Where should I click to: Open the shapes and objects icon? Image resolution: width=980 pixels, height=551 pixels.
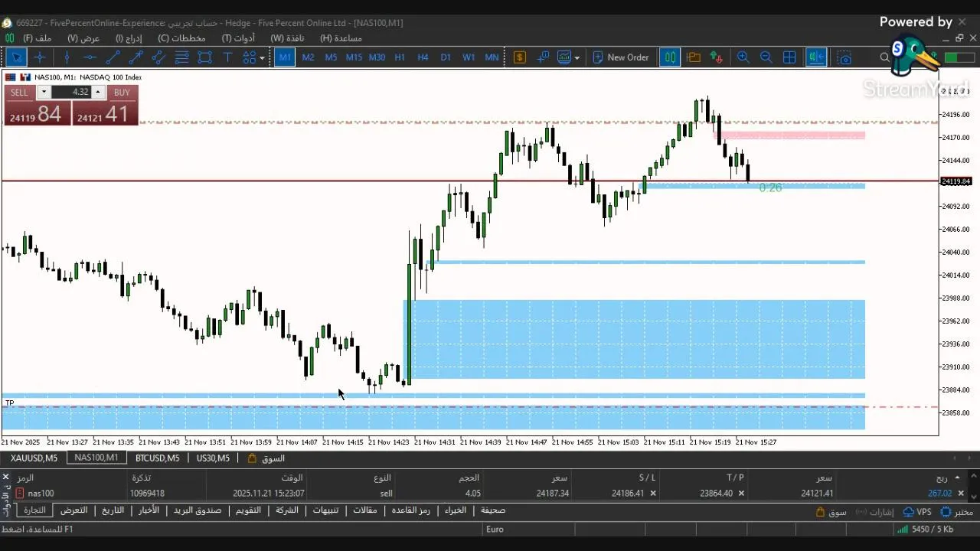pyautogui.click(x=250, y=57)
